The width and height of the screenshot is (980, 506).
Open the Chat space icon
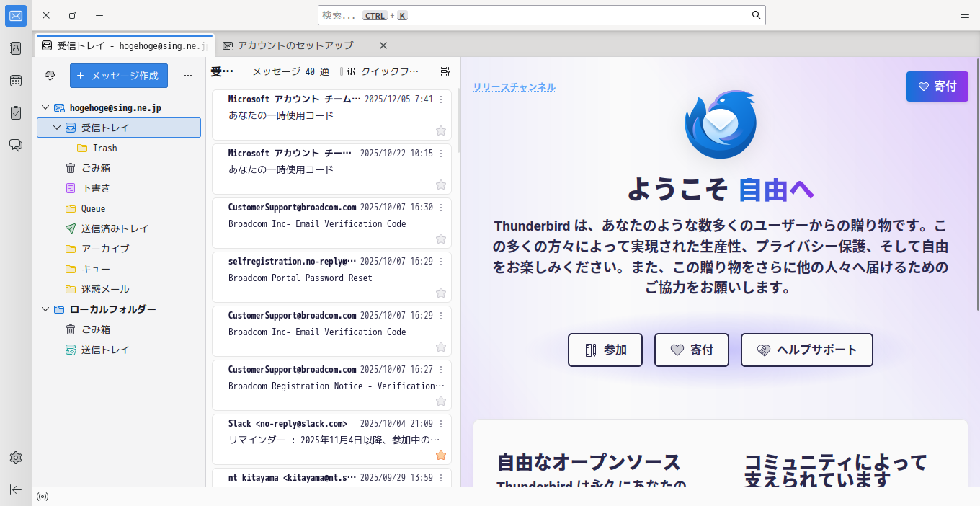(16, 145)
